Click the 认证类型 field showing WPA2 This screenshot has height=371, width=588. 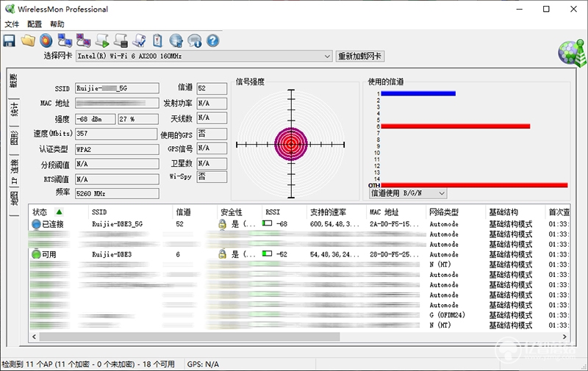[x=117, y=149]
